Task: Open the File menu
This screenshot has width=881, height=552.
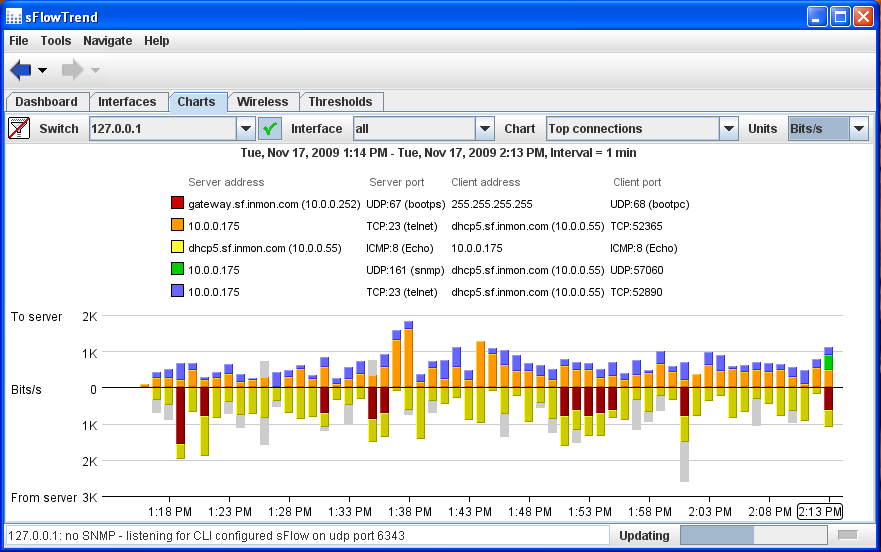Action: (x=19, y=40)
